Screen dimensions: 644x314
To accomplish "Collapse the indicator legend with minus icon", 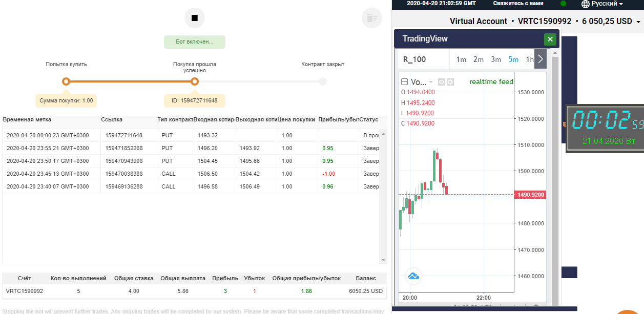I will pos(405,82).
